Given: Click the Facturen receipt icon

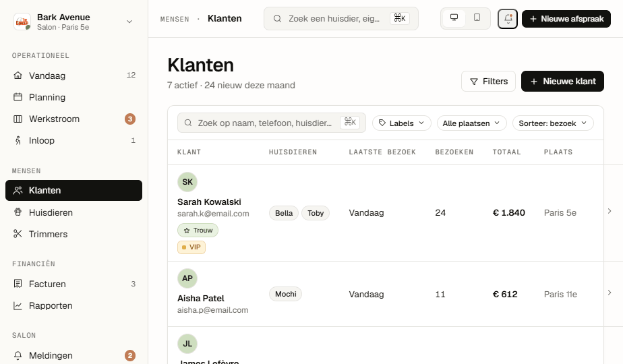Looking at the screenshot, I should click(18, 283).
